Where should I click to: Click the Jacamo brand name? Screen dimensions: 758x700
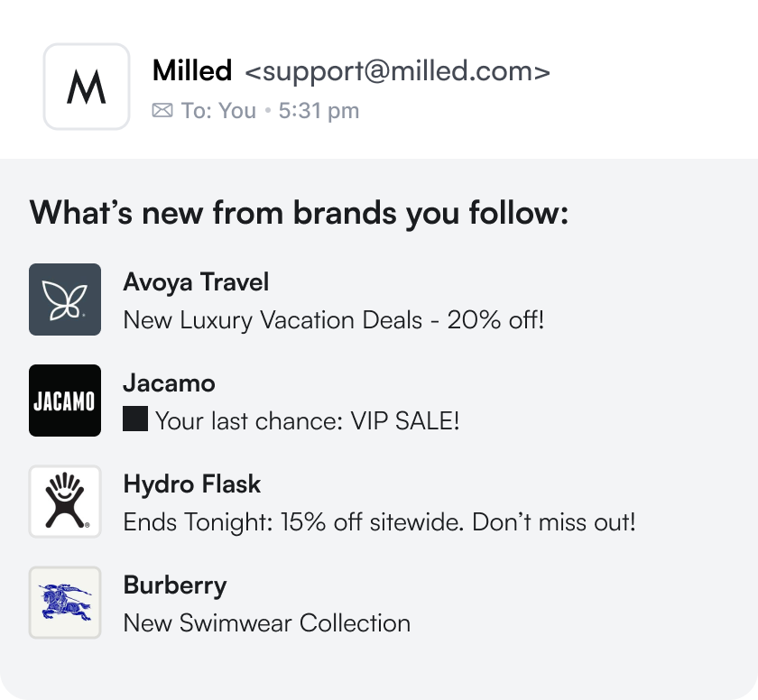click(x=170, y=383)
